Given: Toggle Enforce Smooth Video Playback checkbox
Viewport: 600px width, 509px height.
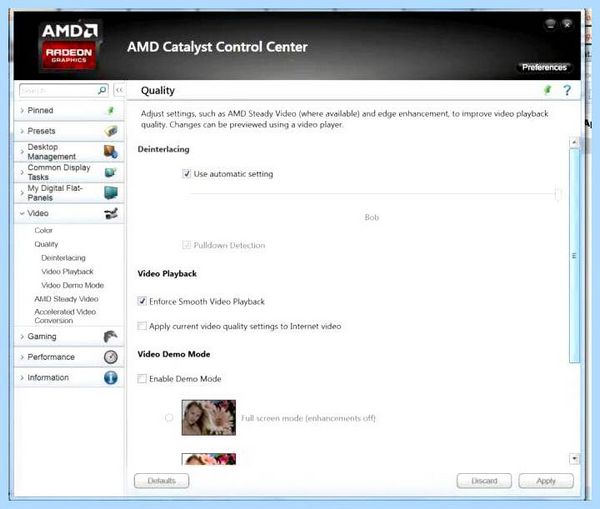Looking at the screenshot, I should pos(142,301).
